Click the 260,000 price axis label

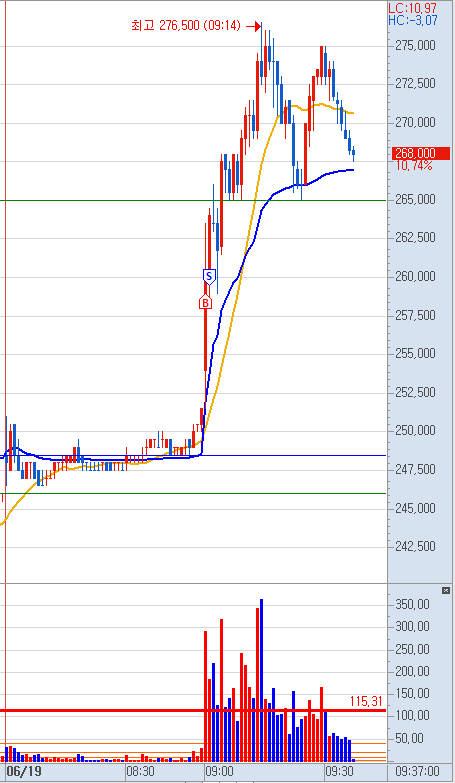[415, 276]
